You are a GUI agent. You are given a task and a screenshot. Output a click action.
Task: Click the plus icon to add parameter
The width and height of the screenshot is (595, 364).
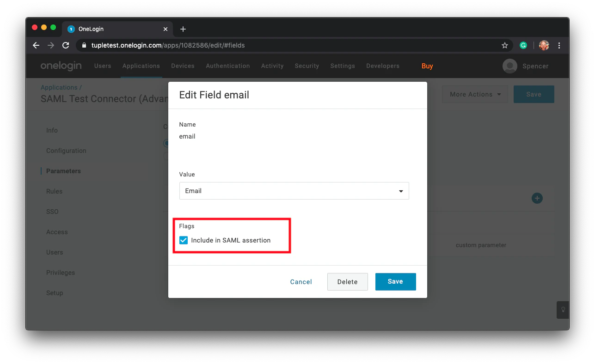(537, 198)
